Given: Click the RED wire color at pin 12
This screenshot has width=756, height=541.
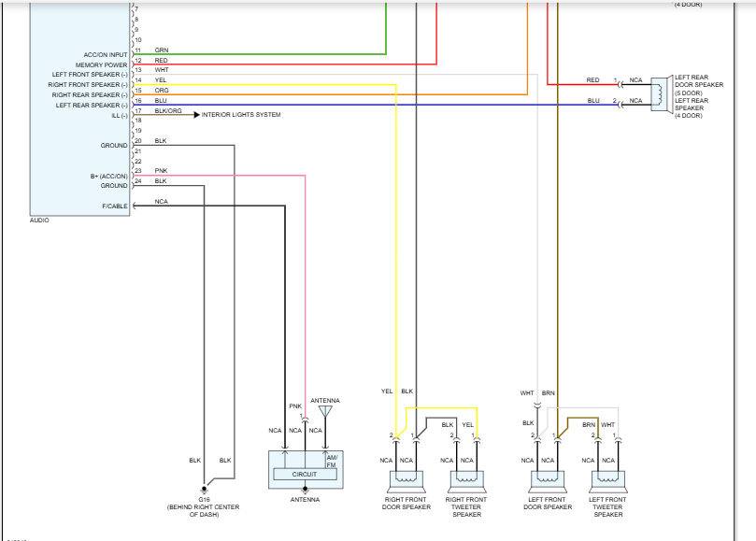Looking at the screenshot, I should tap(161, 61).
